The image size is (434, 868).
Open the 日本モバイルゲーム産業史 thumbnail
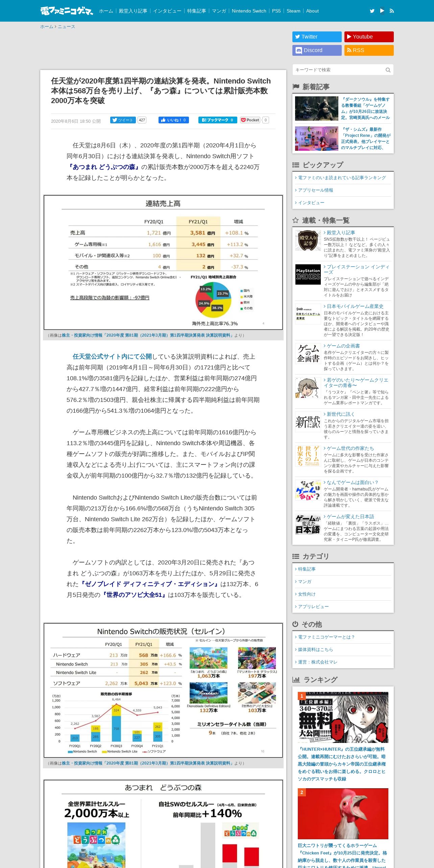click(x=308, y=314)
